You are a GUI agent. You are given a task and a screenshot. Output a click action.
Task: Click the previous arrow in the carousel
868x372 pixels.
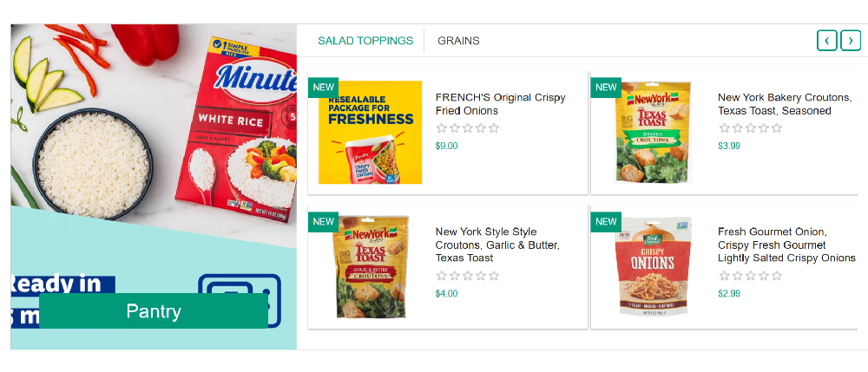[x=827, y=40]
